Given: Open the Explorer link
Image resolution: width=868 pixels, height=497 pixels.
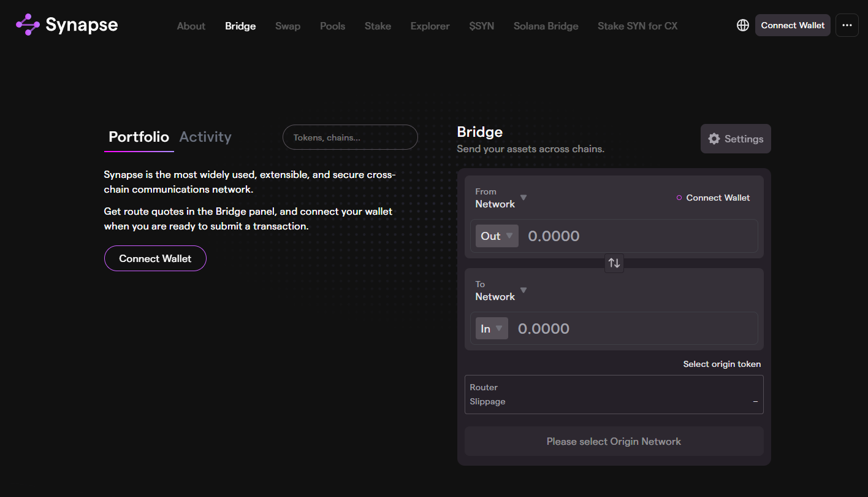Looking at the screenshot, I should pyautogui.click(x=430, y=26).
